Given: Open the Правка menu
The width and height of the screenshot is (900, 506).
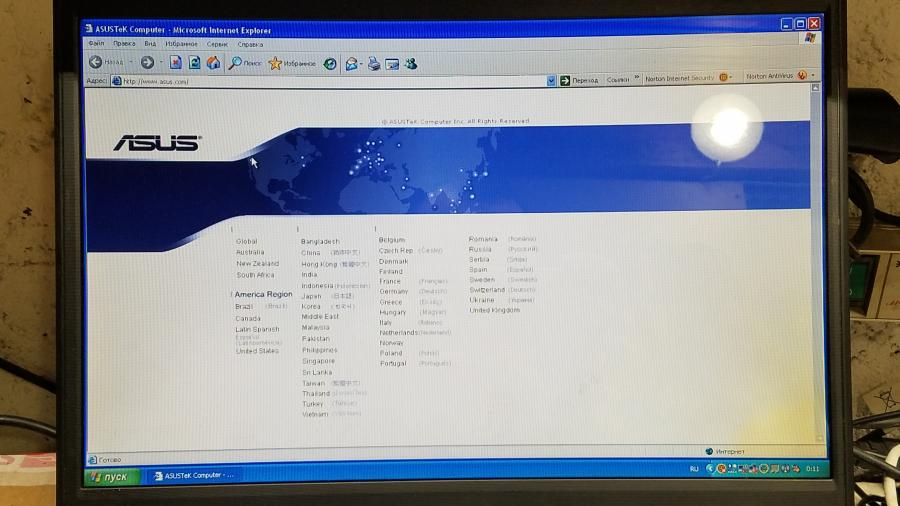Looking at the screenshot, I should 124,44.
